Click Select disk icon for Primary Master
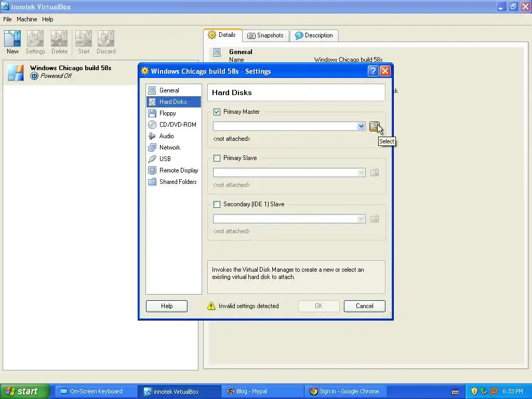The height and width of the screenshot is (399, 532). point(374,127)
